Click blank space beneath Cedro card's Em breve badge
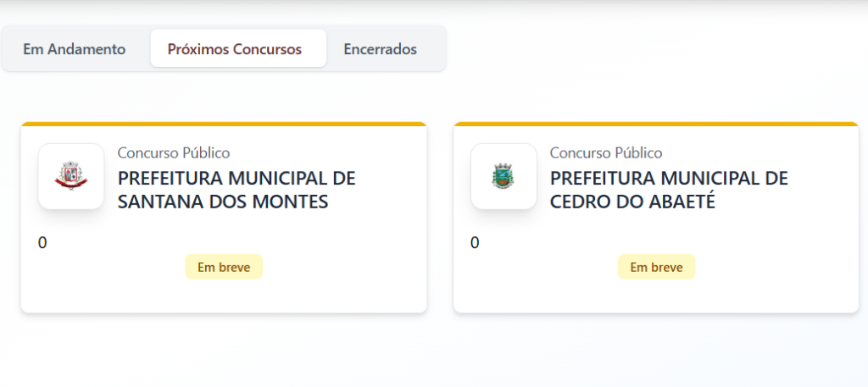 (656, 296)
